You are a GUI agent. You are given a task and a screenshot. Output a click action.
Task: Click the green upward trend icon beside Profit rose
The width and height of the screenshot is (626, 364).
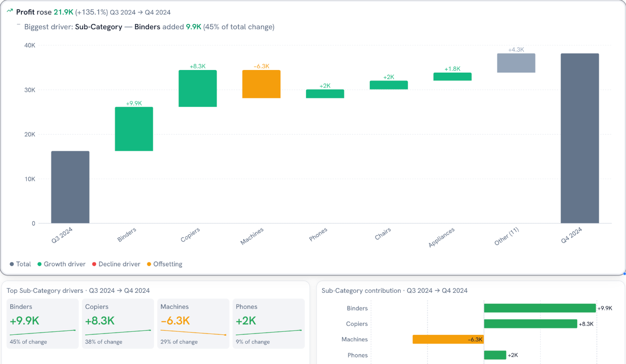[10, 11]
